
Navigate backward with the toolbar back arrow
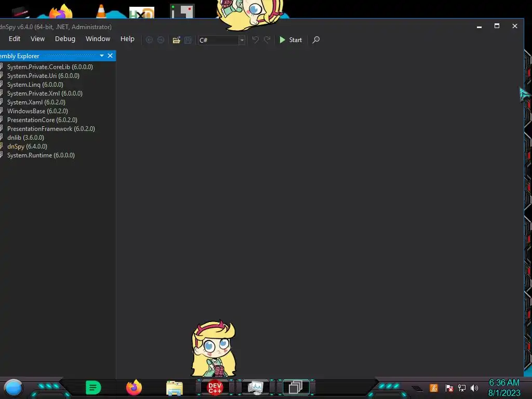(149, 40)
